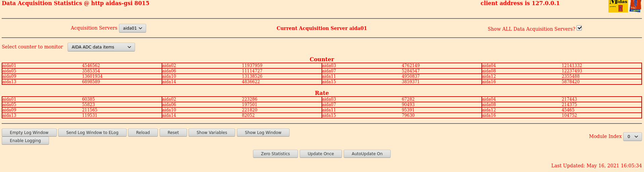Viewport: 644px width, 172px height.
Task: Select rate value 82052
Action: click(x=248, y=115)
